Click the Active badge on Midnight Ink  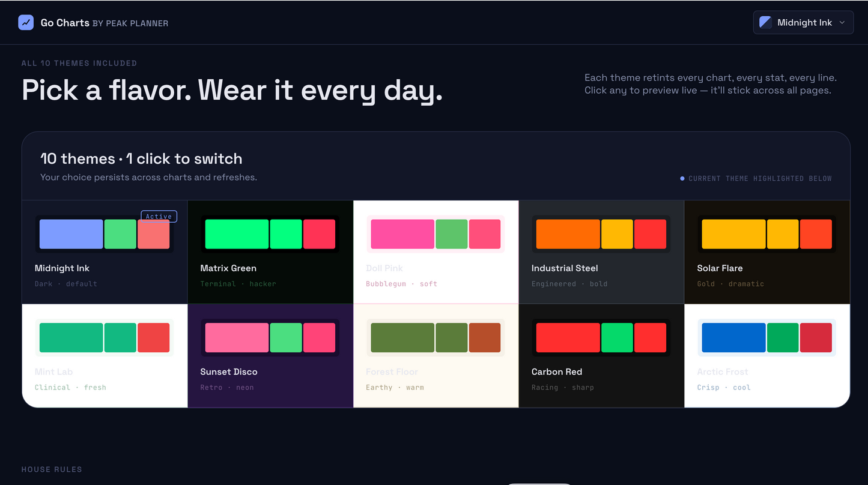(159, 216)
